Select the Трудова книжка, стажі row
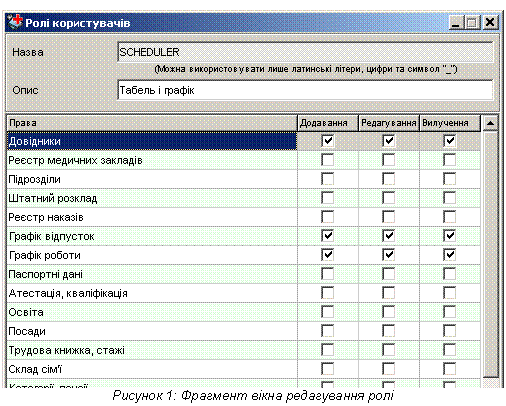 pyautogui.click(x=152, y=350)
